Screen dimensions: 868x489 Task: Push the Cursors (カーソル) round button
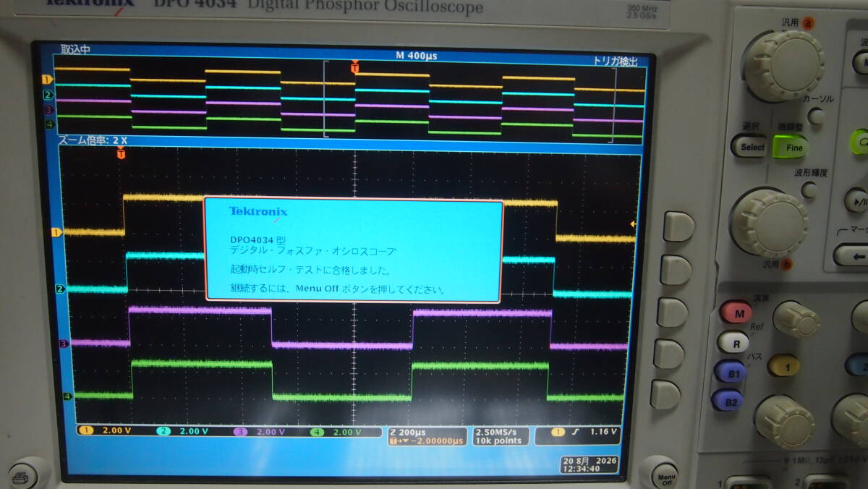click(817, 116)
